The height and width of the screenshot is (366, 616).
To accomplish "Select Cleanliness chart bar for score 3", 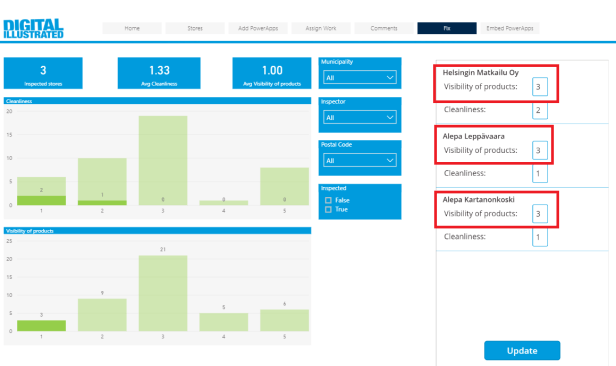I will (x=163, y=160).
